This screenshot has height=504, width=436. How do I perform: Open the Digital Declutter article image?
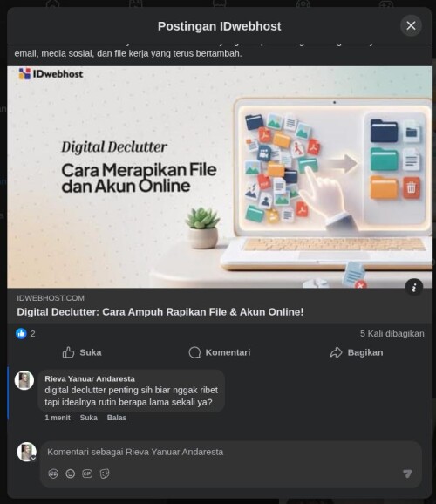click(x=219, y=177)
